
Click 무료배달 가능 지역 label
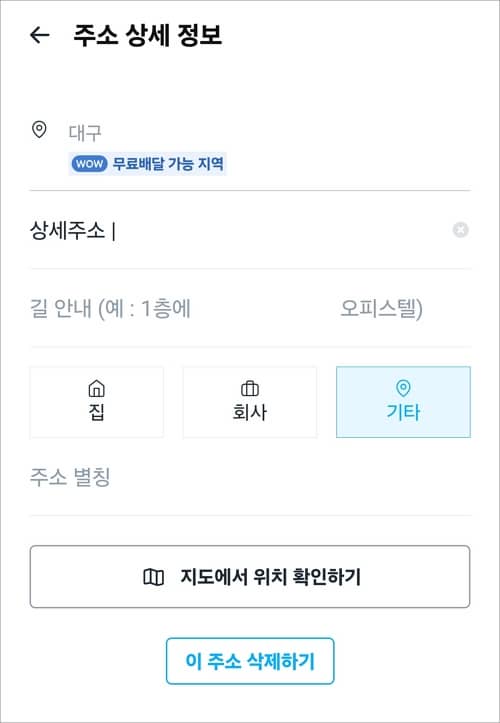click(168, 164)
